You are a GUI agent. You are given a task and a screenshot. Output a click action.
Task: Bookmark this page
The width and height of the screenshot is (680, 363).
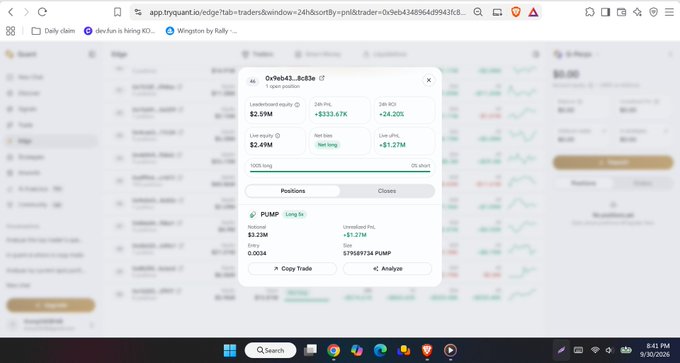point(117,12)
